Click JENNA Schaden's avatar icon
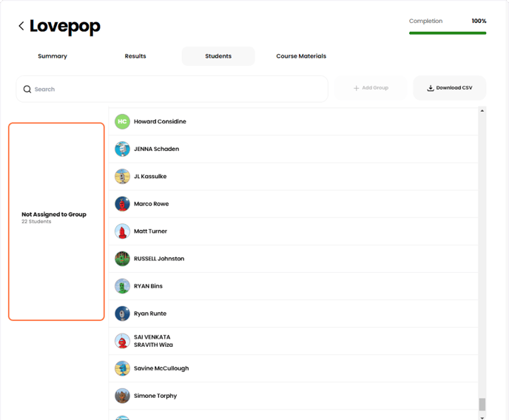Screen dimensions: 509x420 pyautogui.click(x=122, y=149)
